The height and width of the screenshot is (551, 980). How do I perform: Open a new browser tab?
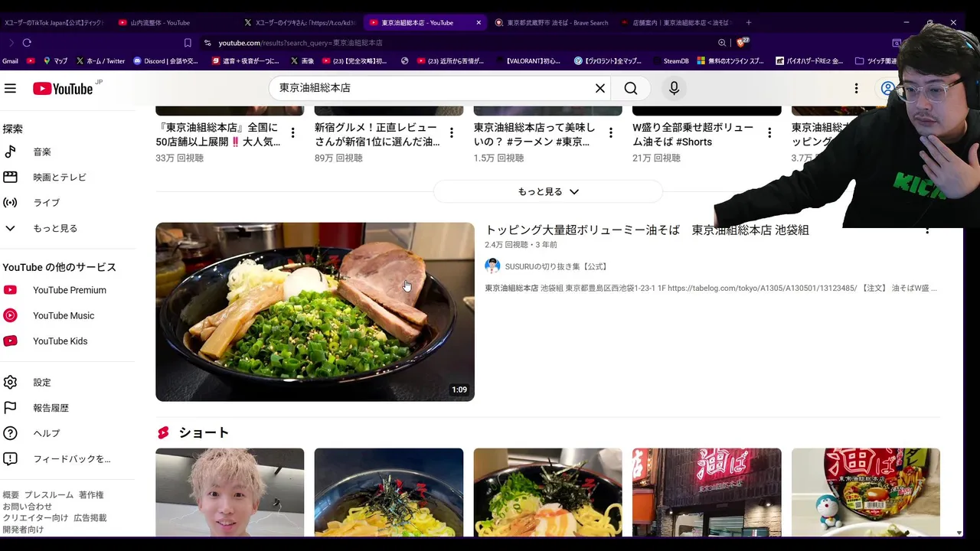pos(749,23)
